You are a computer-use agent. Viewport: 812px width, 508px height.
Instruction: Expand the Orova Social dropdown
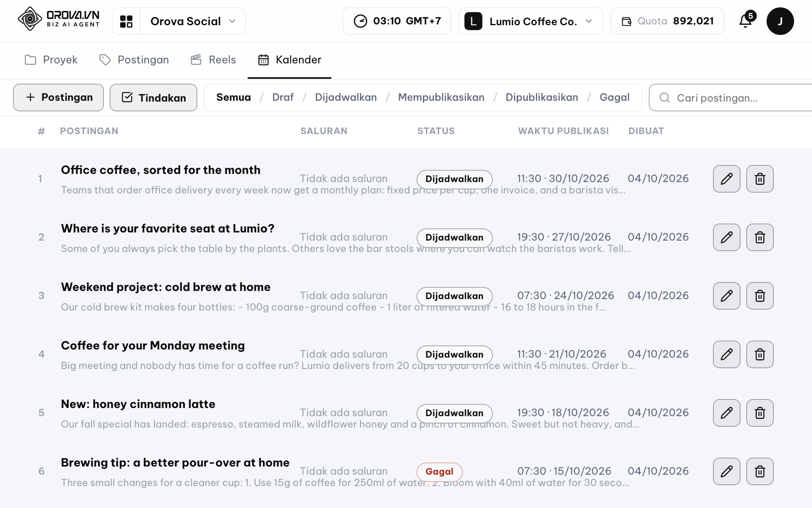193,21
